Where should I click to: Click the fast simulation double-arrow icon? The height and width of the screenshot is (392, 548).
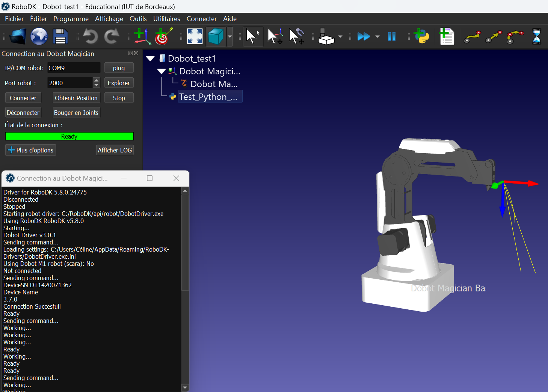pos(363,37)
